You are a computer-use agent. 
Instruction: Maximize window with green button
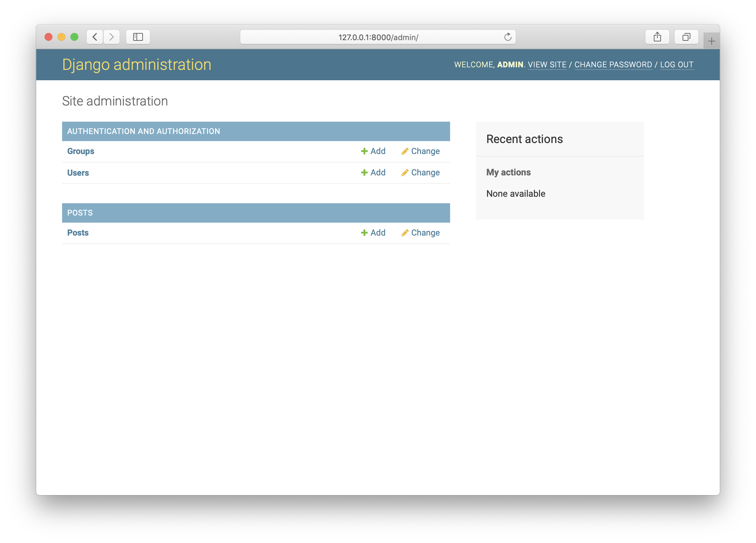pos(74,37)
